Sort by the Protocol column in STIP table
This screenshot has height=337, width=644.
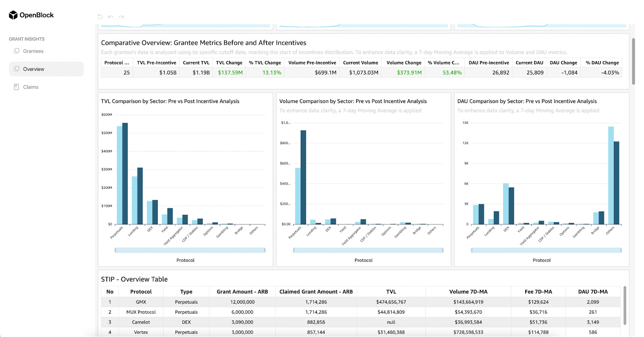pos(141,292)
